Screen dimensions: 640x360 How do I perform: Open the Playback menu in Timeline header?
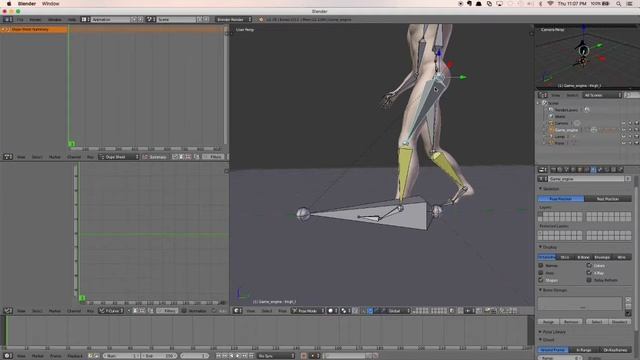[75, 356]
